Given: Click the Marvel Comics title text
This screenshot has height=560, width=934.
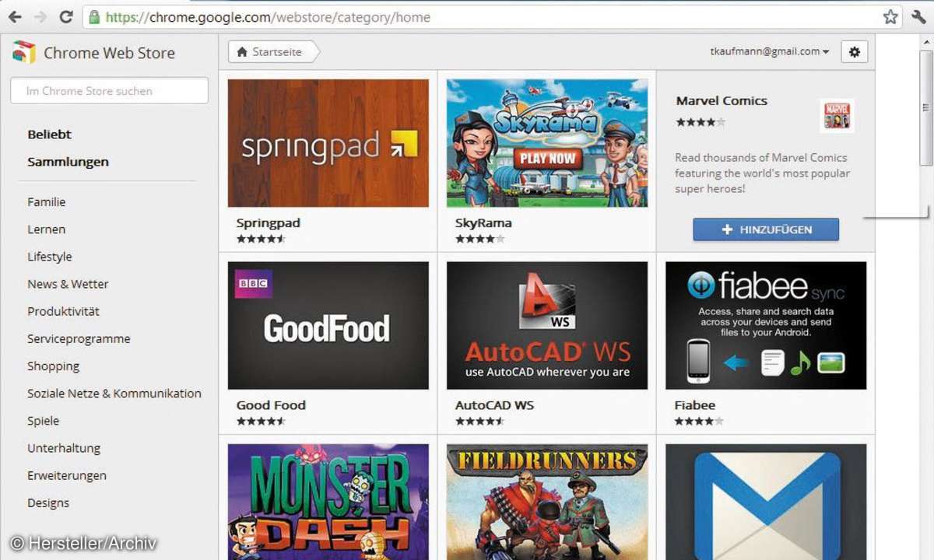Looking at the screenshot, I should [x=722, y=101].
